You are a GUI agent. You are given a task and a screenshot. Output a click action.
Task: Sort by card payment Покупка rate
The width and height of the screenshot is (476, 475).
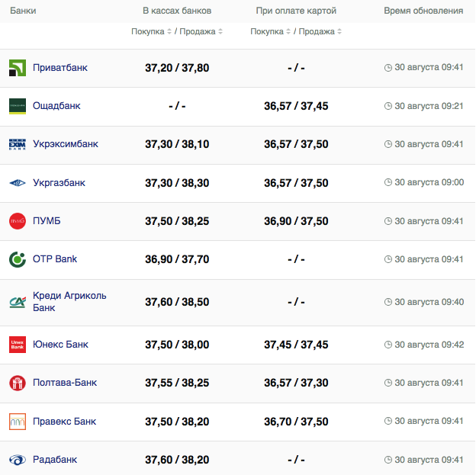[x=269, y=32]
